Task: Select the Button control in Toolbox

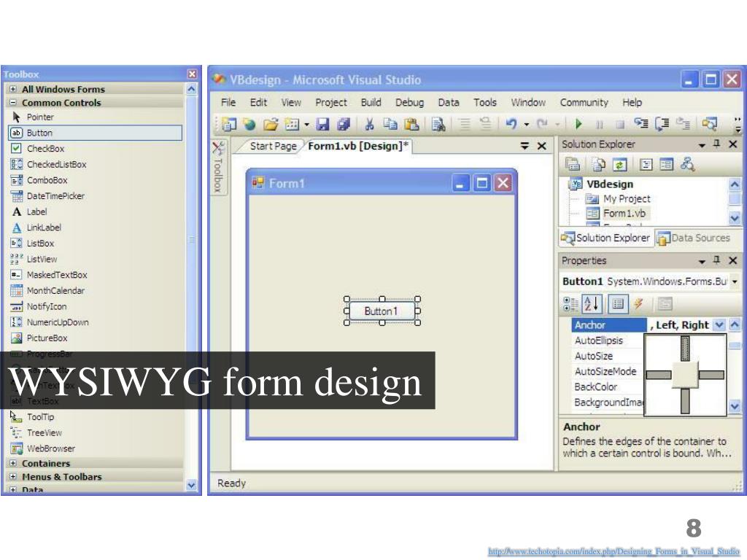Action: [x=95, y=133]
